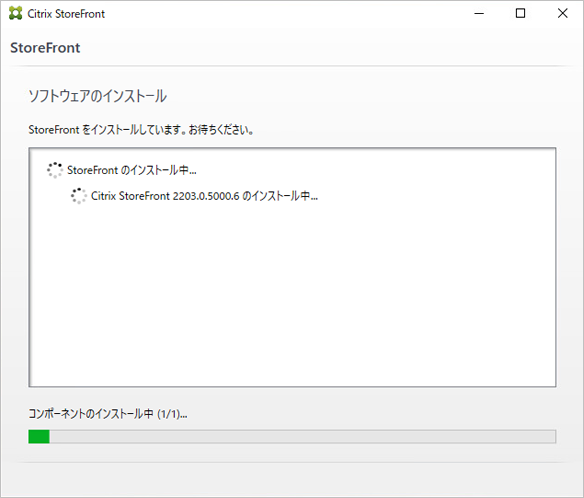Click the Citrix StoreFront app icon
Screen dimensions: 584x498
tap(15, 13)
